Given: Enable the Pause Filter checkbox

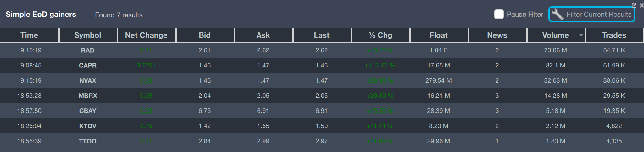Looking at the screenshot, I should click(x=499, y=15).
